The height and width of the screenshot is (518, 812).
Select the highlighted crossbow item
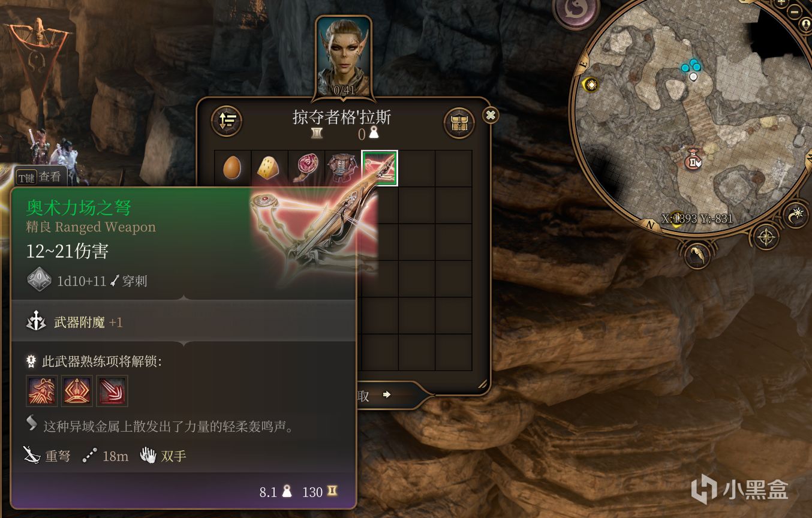[380, 168]
